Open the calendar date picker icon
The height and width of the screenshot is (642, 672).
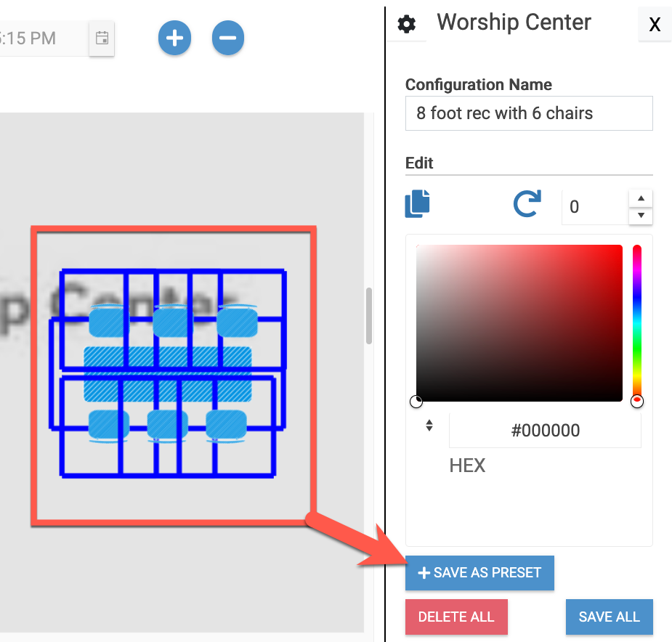tap(102, 38)
